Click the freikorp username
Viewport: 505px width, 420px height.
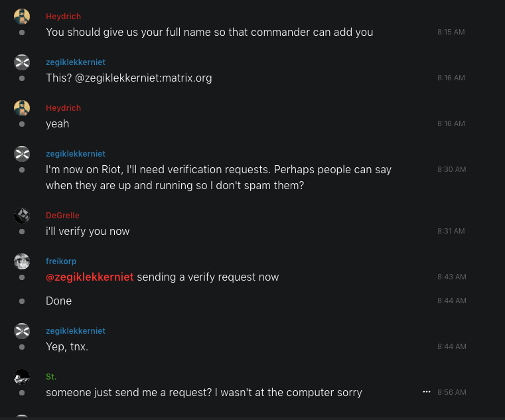coord(61,261)
